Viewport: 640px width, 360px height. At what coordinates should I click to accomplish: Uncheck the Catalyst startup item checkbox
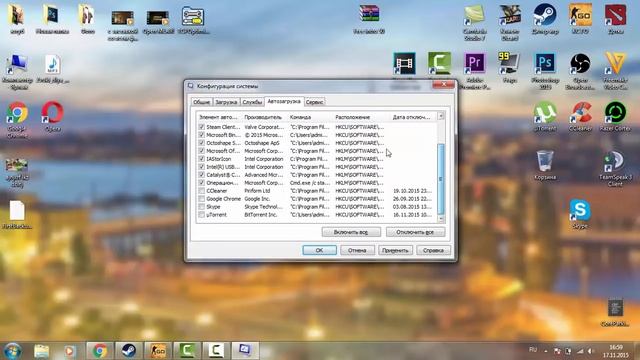tap(202, 175)
